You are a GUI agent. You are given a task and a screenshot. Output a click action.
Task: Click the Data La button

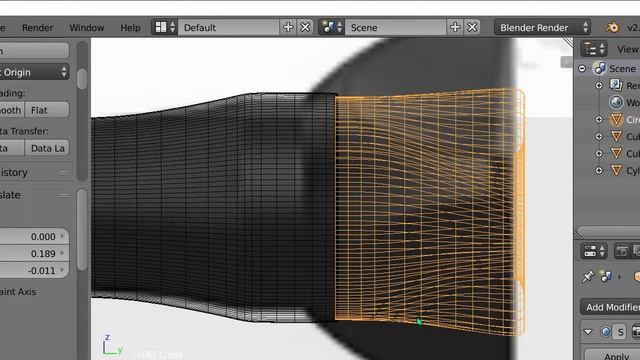tap(47, 148)
